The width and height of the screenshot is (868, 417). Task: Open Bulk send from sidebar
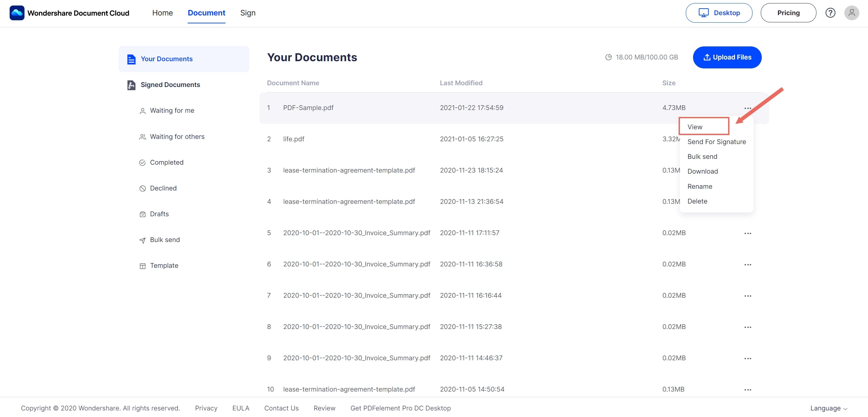pos(165,240)
